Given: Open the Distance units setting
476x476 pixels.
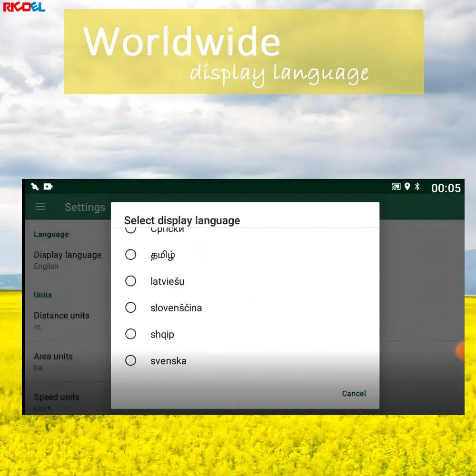Looking at the screenshot, I should pos(68,321).
